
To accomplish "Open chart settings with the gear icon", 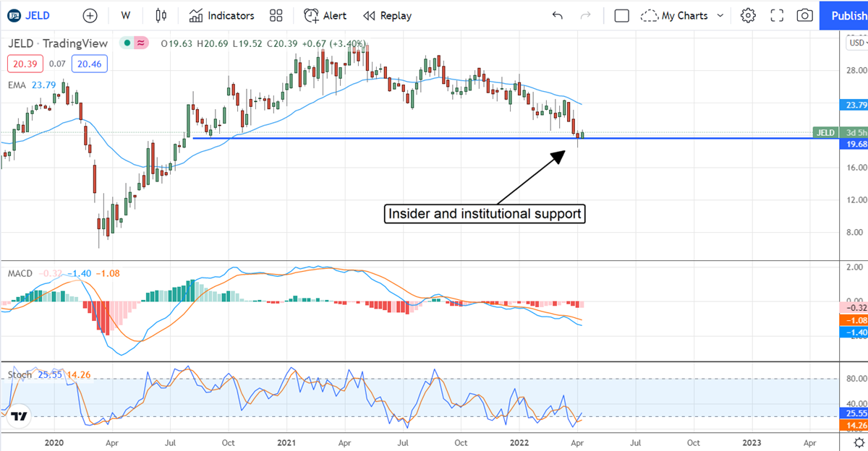I will [x=748, y=14].
